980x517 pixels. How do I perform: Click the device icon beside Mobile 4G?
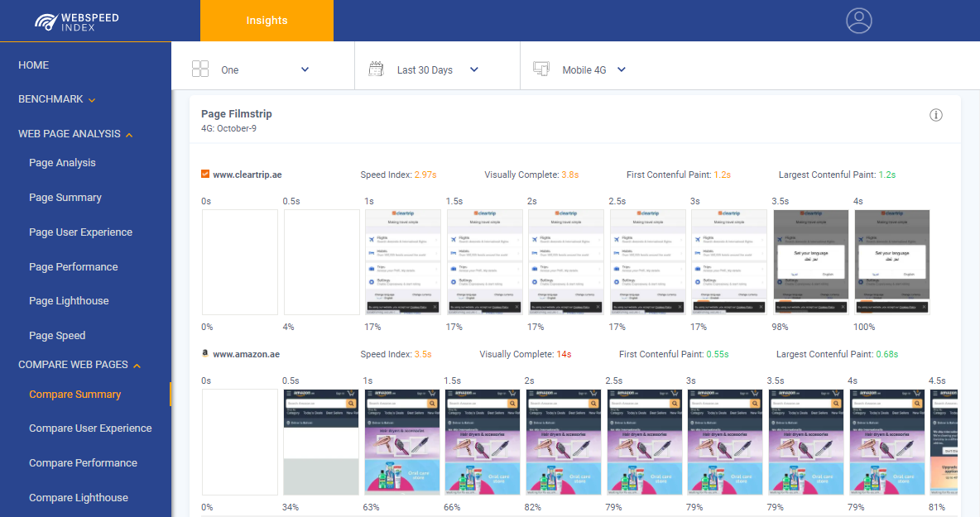pos(541,69)
